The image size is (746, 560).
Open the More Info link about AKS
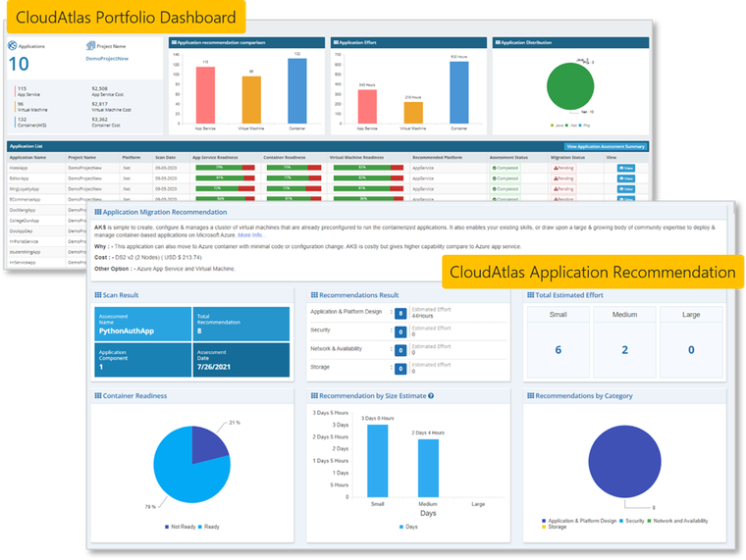(249, 234)
